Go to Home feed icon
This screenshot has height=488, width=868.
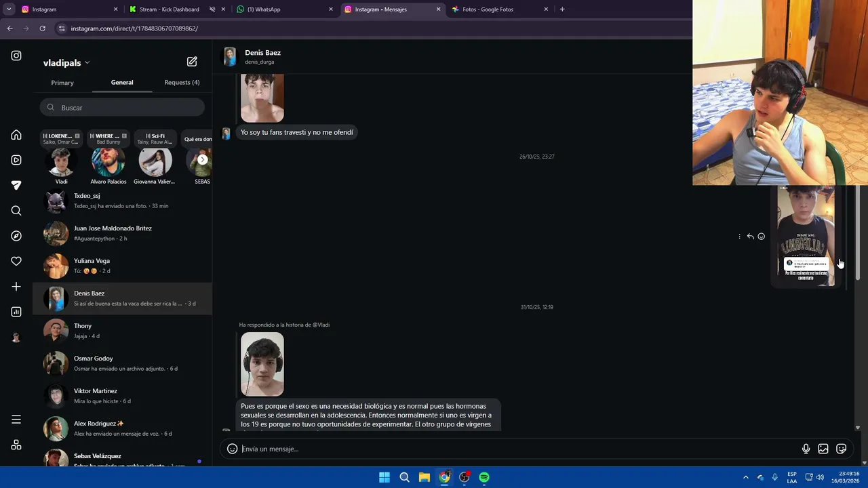pyautogui.click(x=16, y=135)
